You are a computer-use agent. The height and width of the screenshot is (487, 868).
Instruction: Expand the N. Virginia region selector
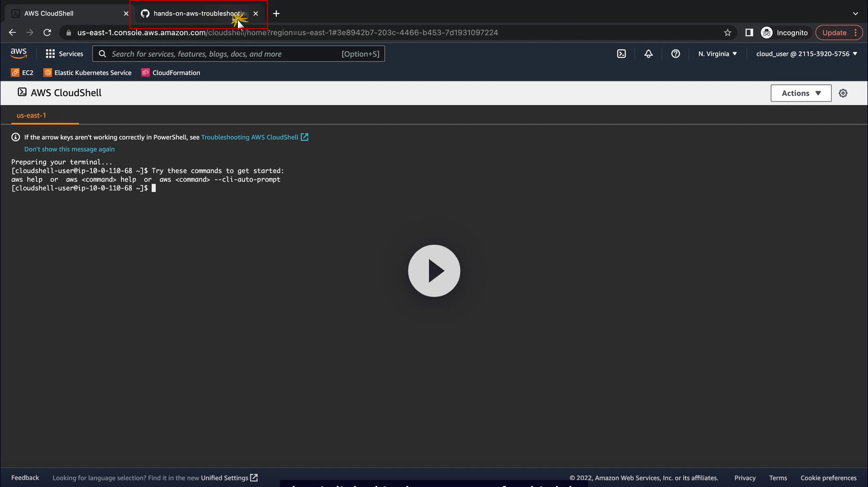pos(717,54)
